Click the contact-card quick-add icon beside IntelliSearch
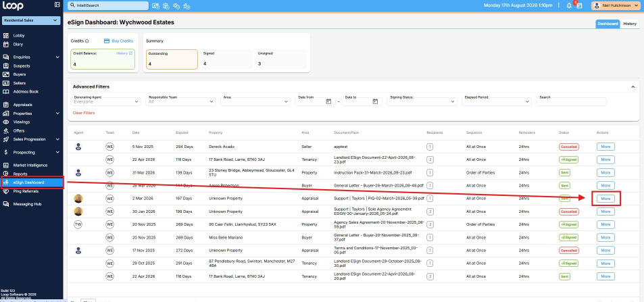Viewport: 644px width, 302px height. 155,6
